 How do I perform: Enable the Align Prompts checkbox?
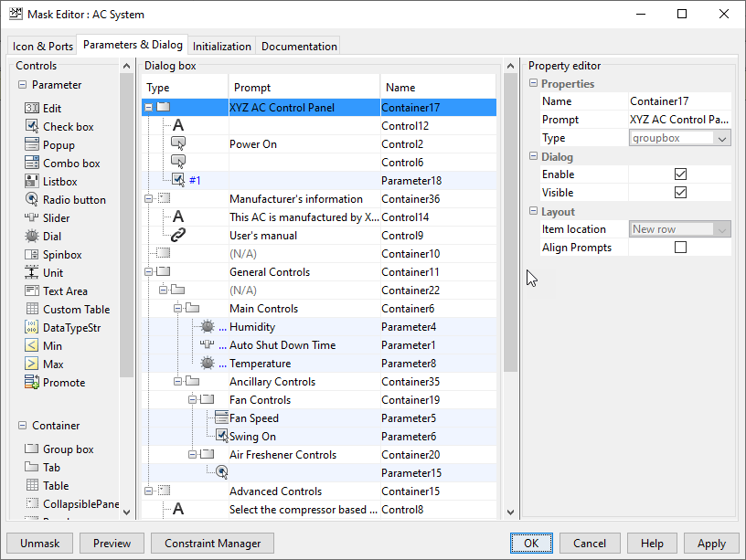pyautogui.click(x=680, y=248)
